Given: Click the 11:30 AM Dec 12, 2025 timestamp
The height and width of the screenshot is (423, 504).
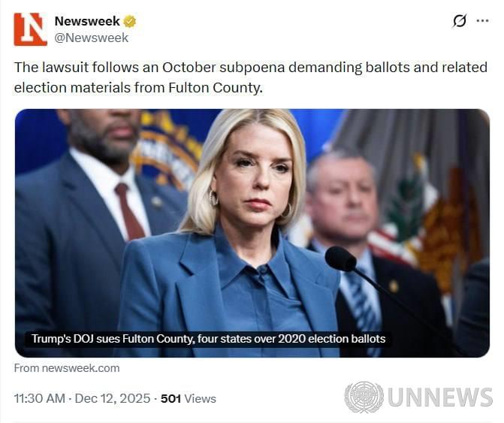Looking at the screenshot, I should point(83,398).
